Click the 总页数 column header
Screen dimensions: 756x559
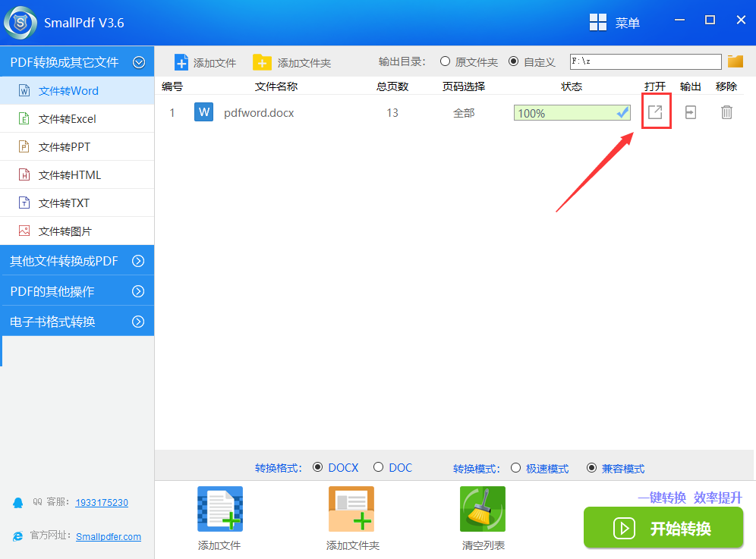392,86
